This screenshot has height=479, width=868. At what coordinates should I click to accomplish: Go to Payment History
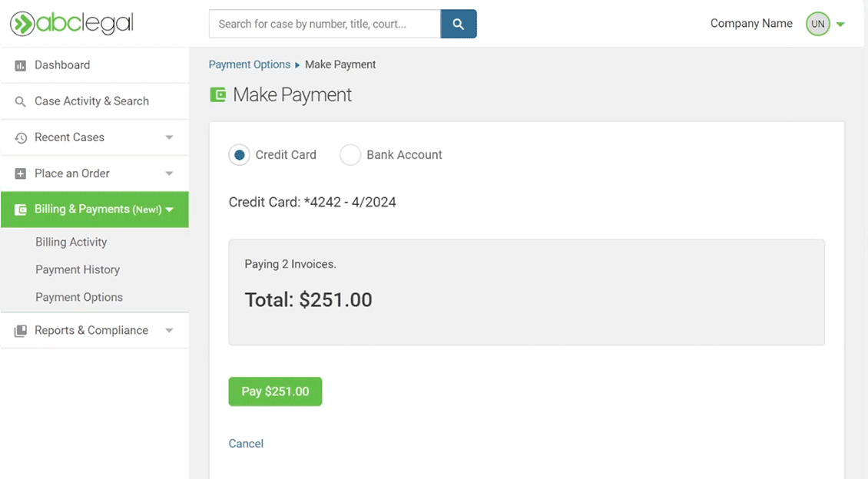tap(78, 269)
